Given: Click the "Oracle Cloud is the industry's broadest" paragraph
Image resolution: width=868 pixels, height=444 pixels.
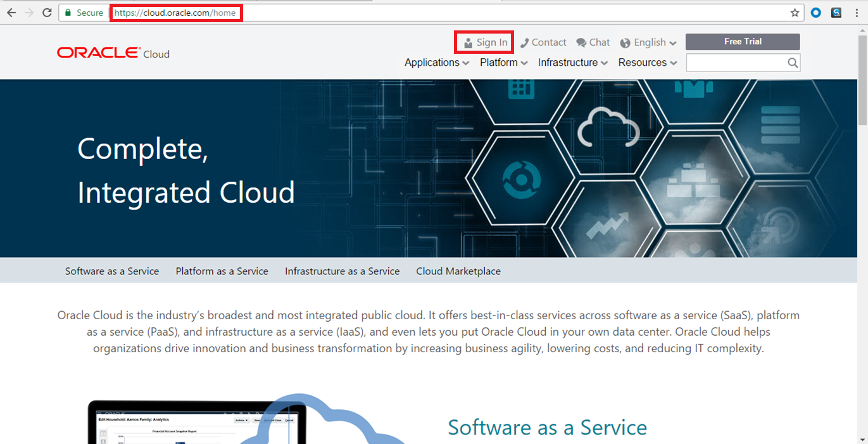Looking at the screenshot, I should (429, 332).
